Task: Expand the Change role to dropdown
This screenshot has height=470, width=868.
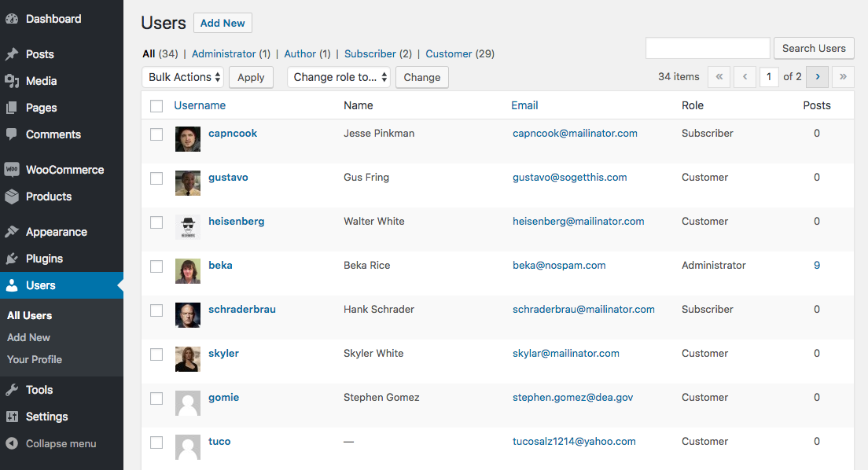Action: pyautogui.click(x=339, y=77)
